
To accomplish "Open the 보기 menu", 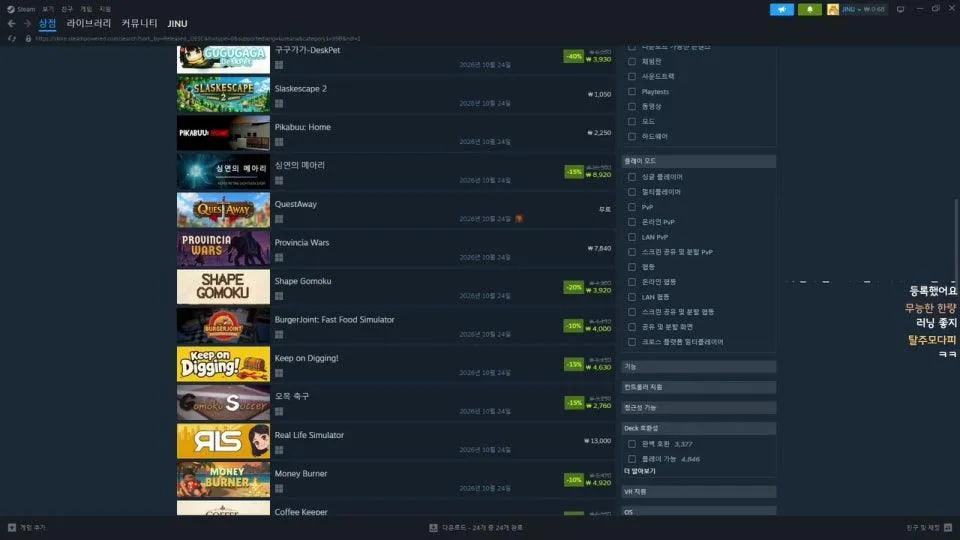I will click(48, 9).
